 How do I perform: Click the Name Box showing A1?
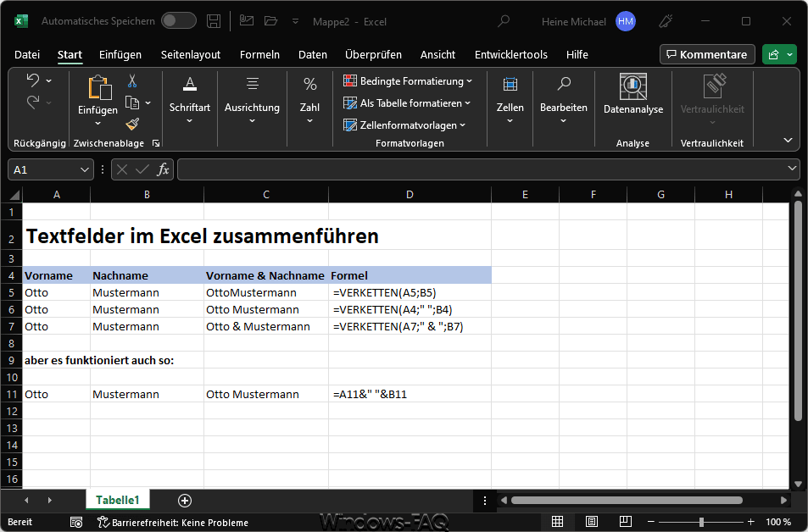click(44, 169)
